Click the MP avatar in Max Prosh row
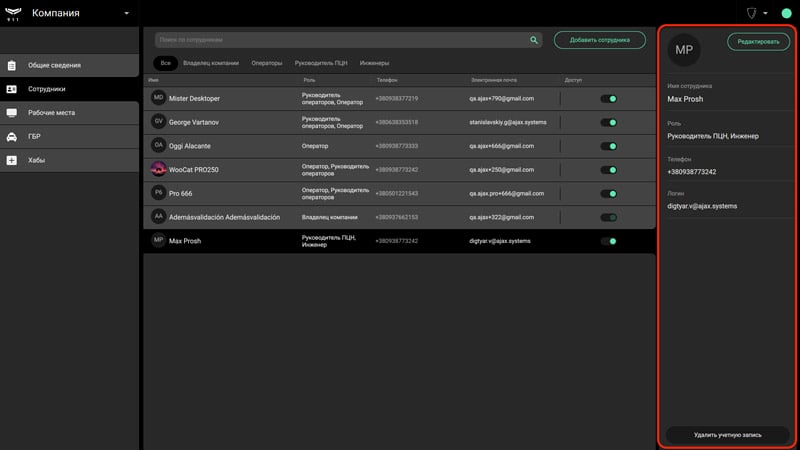Screen dimensions: 800x450 click(x=159, y=240)
